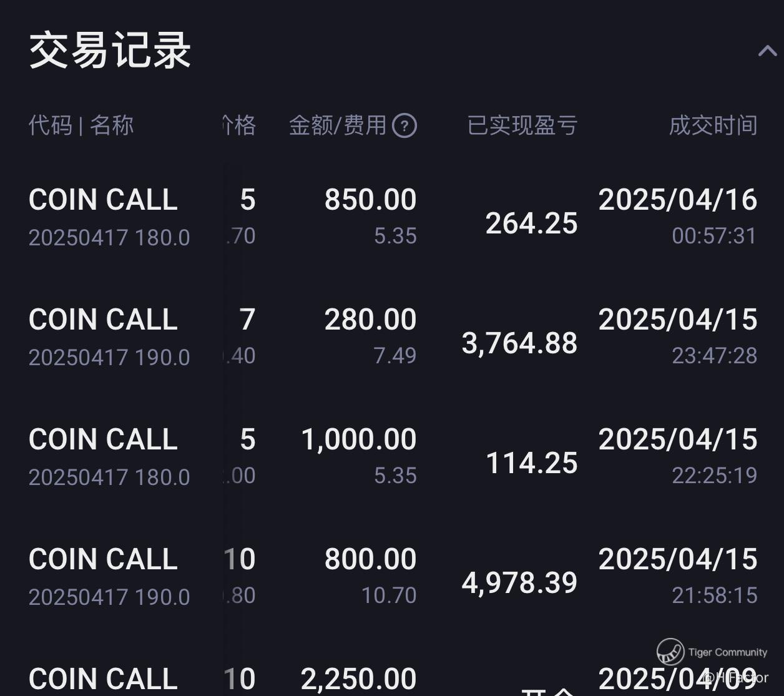Click the 264.25 realized profit value
This screenshot has height=696, width=784.
tap(532, 223)
